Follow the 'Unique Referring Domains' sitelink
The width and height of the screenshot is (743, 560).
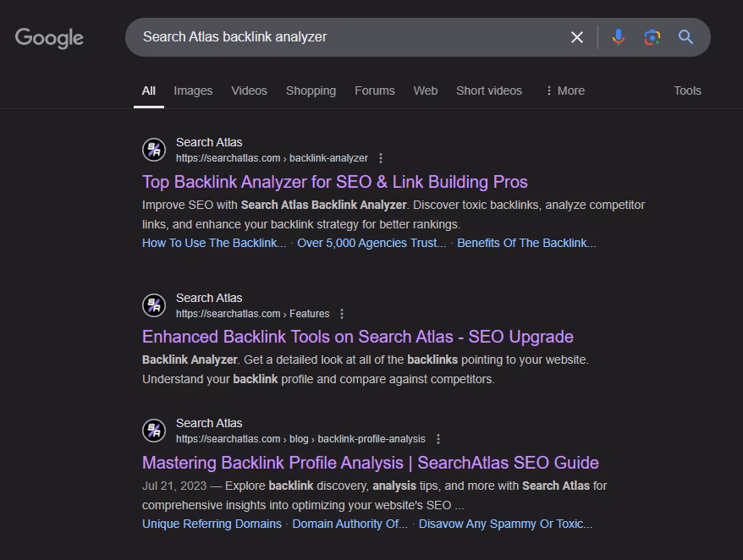click(x=212, y=524)
